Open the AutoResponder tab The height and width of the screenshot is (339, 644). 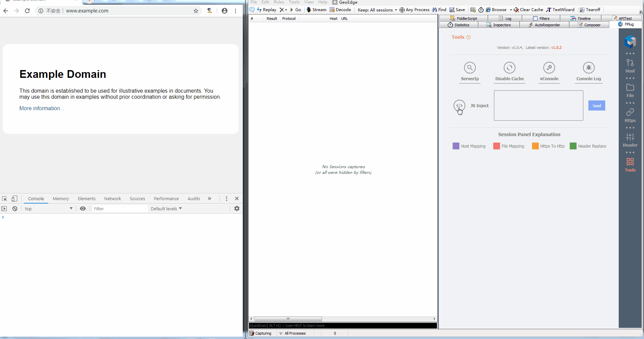(544, 25)
